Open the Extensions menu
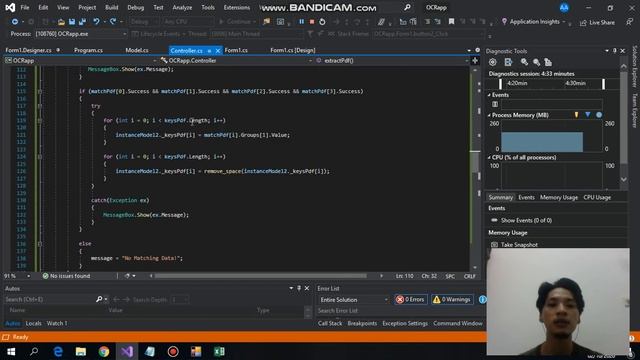This screenshot has height=360, width=640. 237,7
